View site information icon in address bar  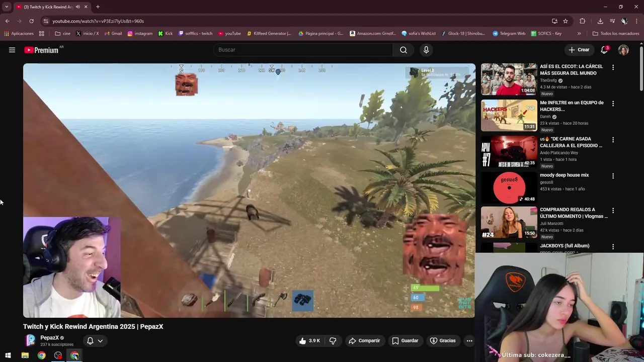(46, 21)
